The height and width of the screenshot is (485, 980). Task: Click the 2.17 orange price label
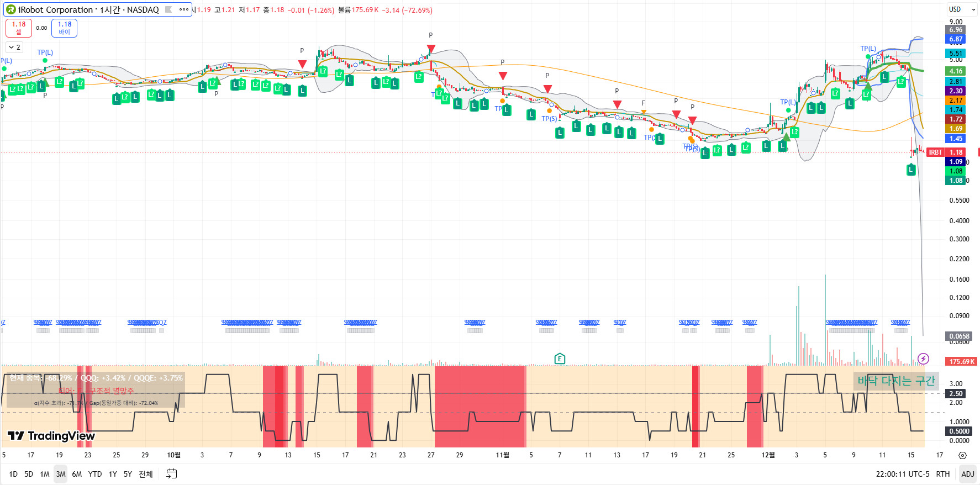(x=956, y=101)
